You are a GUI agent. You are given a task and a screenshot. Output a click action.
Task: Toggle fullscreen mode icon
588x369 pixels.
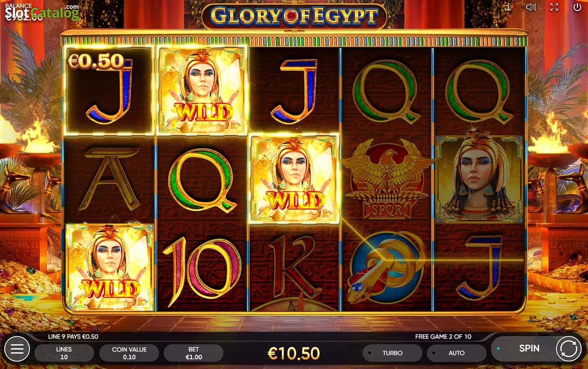click(x=554, y=7)
